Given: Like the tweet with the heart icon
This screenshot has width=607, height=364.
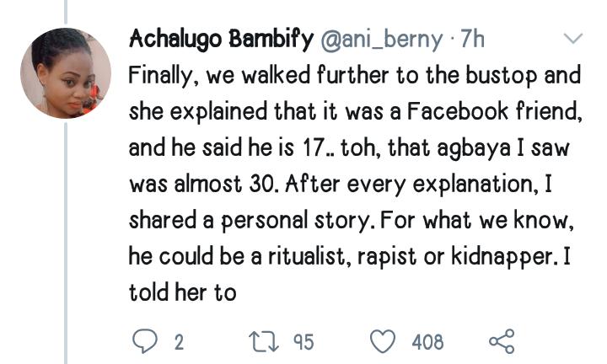Looking at the screenshot, I should (384, 341).
